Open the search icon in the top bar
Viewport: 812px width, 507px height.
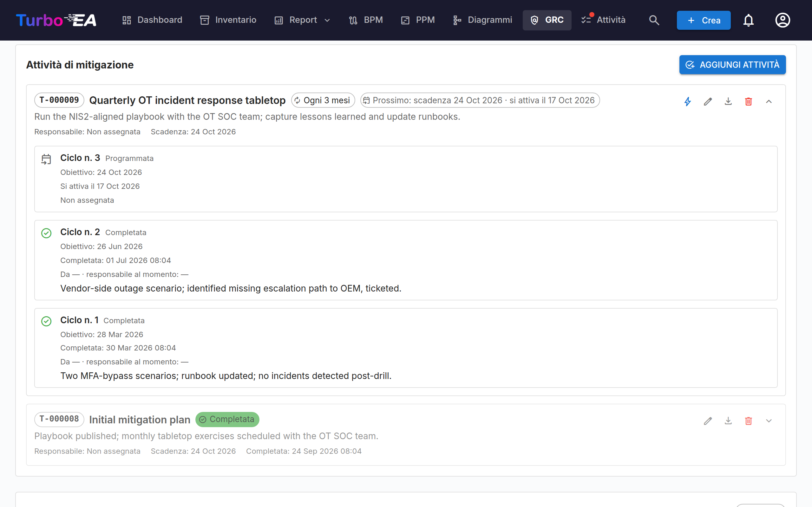click(654, 20)
